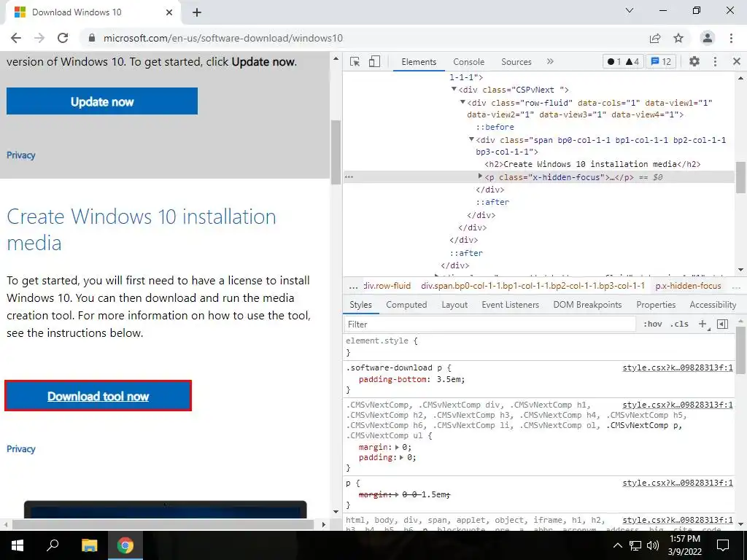
Task: View site information lock icon
Action: tap(92, 38)
